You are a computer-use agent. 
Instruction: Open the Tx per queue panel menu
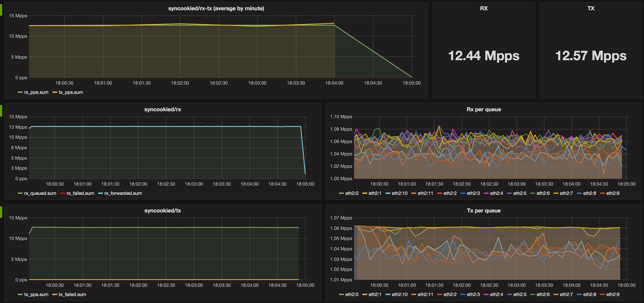click(484, 211)
